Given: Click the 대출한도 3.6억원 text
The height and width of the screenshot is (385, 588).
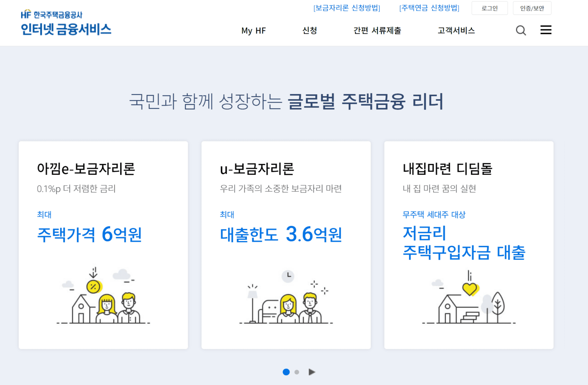Looking at the screenshot, I should tap(281, 234).
